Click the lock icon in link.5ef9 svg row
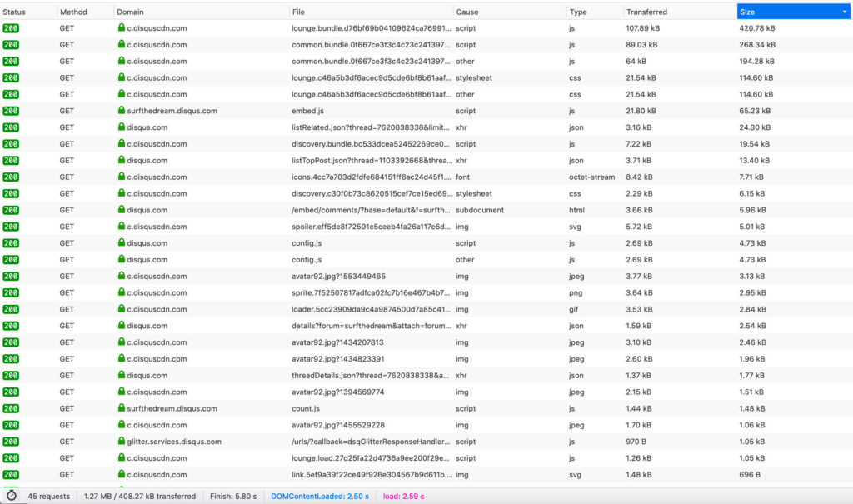The width and height of the screenshot is (853, 504). tap(122, 474)
